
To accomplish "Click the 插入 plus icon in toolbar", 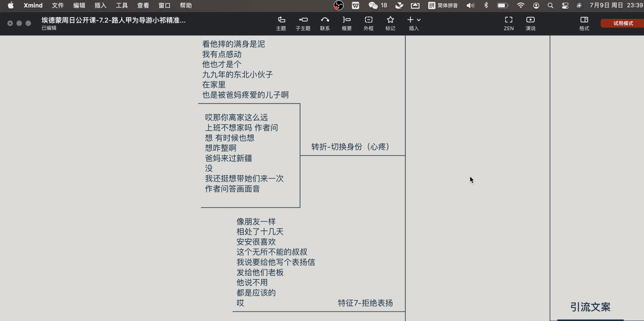I will pos(410,19).
